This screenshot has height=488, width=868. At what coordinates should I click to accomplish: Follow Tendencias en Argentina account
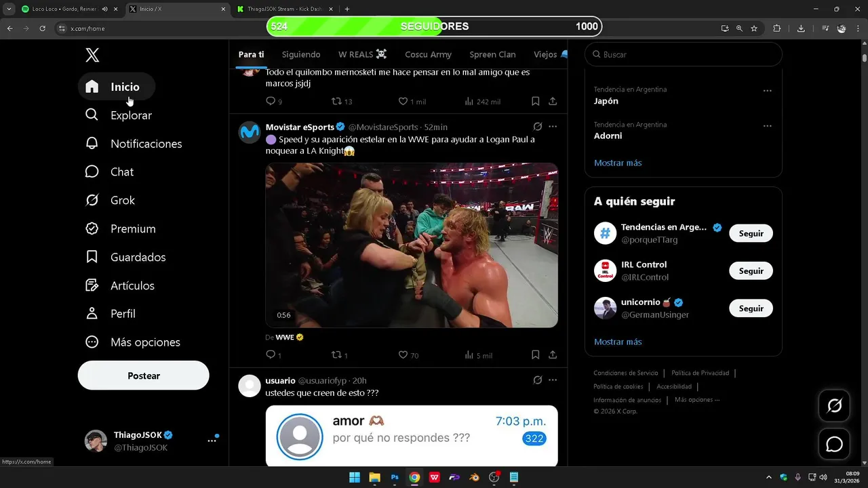[x=751, y=233]
